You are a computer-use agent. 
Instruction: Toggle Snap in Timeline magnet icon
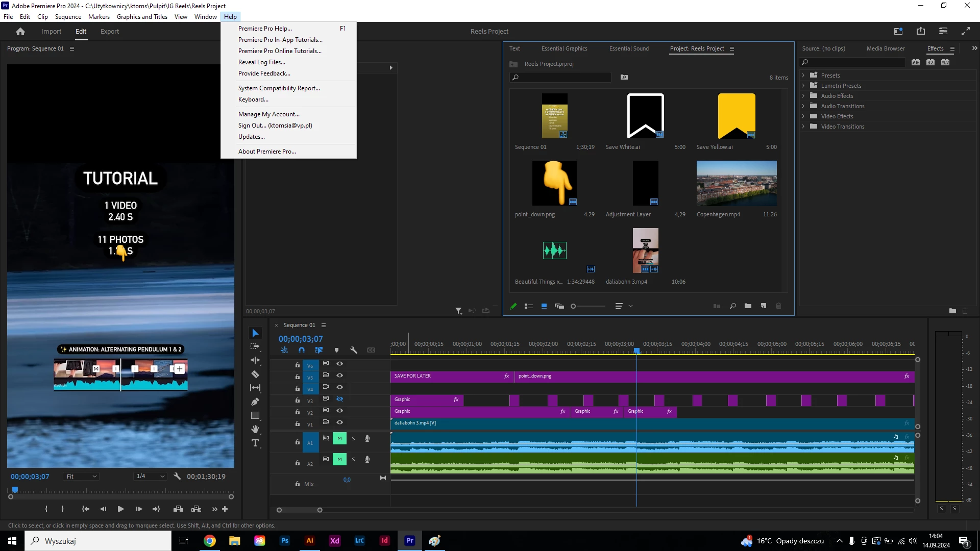(302, 350)
